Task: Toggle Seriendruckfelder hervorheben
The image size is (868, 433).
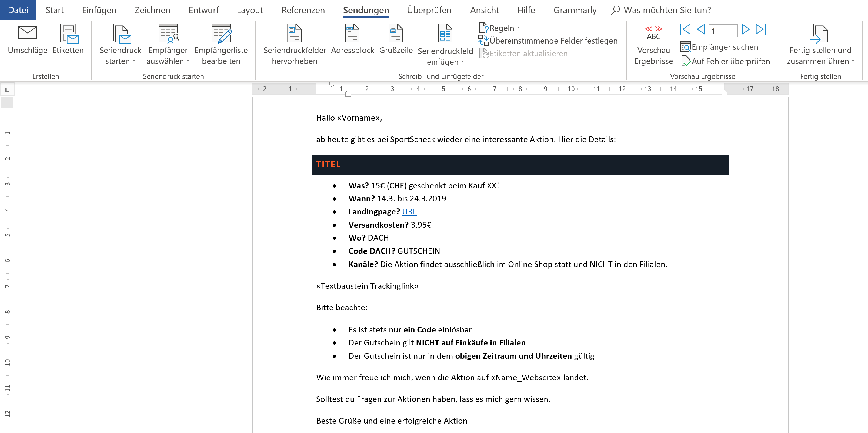Action: pyautogui.click(x=295, y=45)
